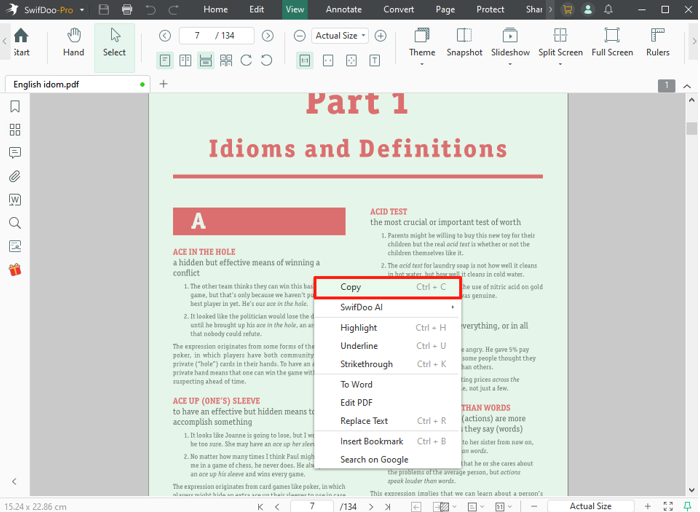This screenshot has width=700, height=512.
Task: Expand the Split Screen dropdown
Action: [560, 64]
